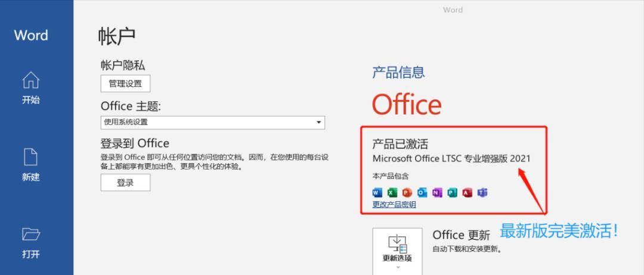Click the Word title in the sidebar
Image resolution: width=644 pixels, height=275 pixels.
[31, 35]
